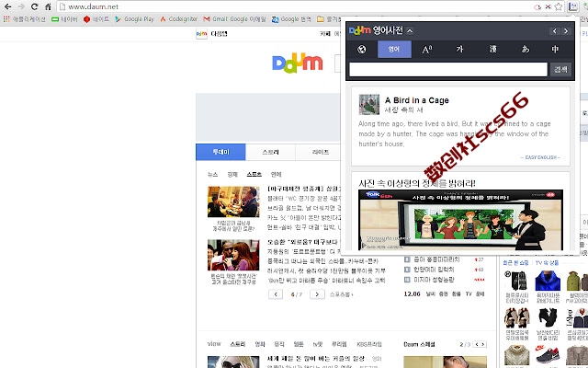
Task: Select the blue 투데이 tab
Action: coord(220,152)
